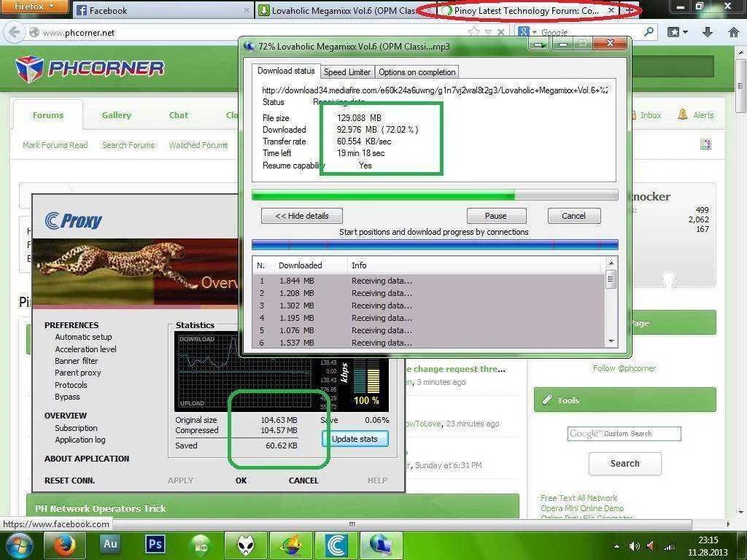The height and width of the screenshot is (560, 747).
Task: Open the Chat tab on PHCorner
Action: click(179, 115)
